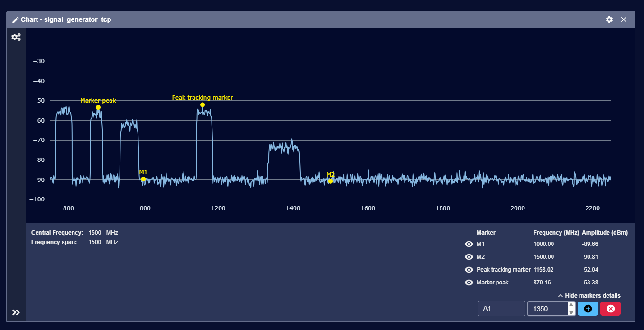Viewport: 644px width, 330px height.
Task: Click the Marker peak dot on the spectrum
Action: pyautogui.click(x=98, y=108)
